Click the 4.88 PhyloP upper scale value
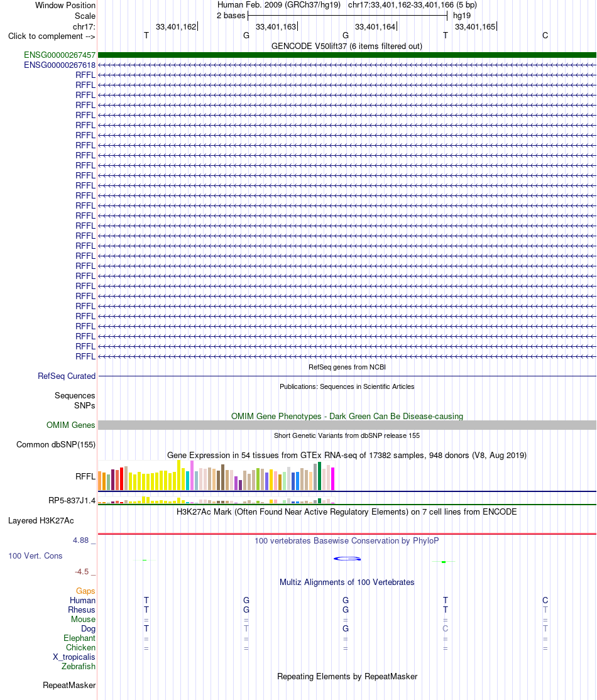This screenshot has width=597, height=700. pyautogui.click(x=81, y=540)
